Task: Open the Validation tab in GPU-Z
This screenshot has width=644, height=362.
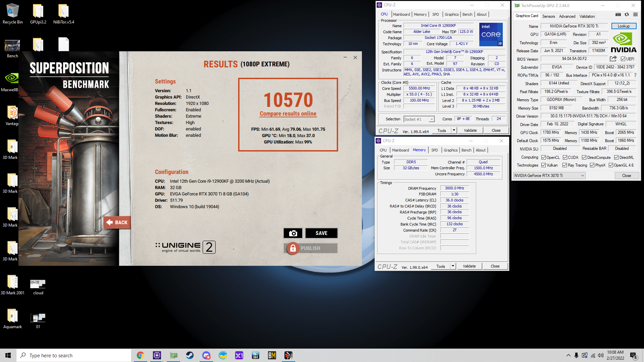Action: click(x=587, y=16)
